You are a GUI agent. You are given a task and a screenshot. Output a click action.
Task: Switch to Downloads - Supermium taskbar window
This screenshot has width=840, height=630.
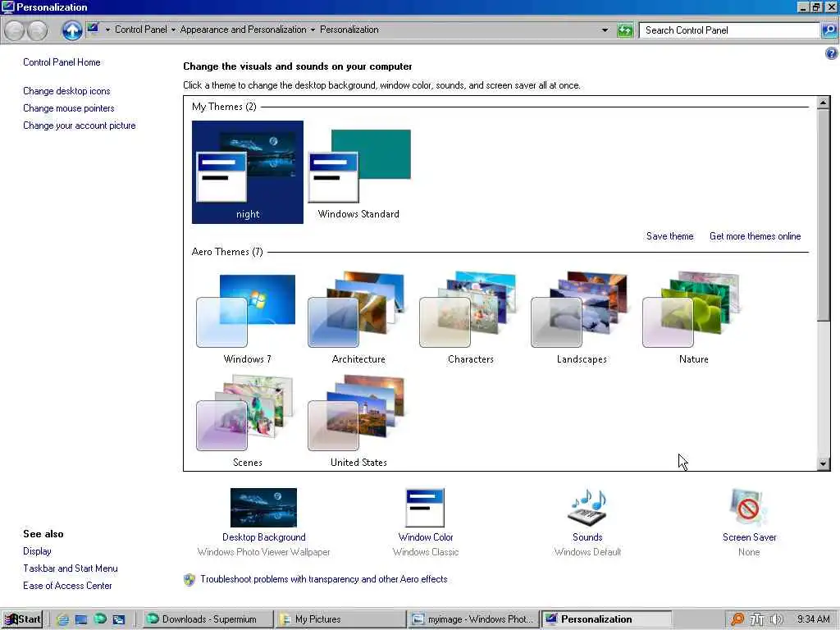point(208,619)
